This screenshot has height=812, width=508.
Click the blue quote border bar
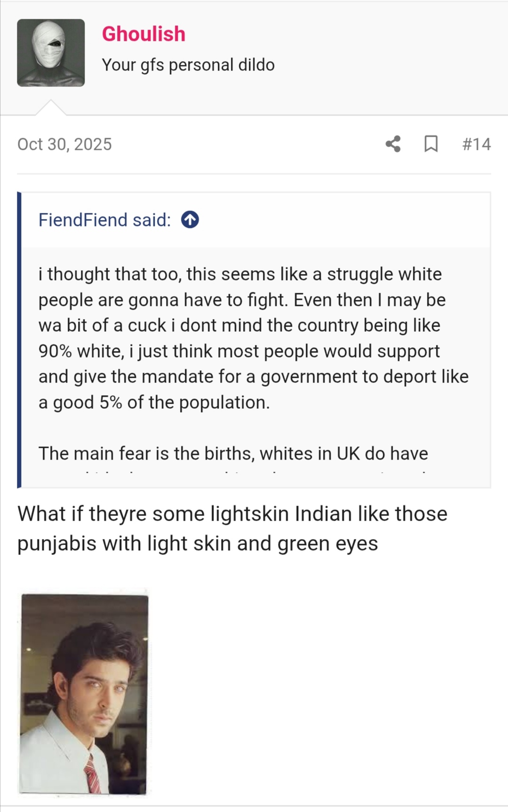click(19, 339)
